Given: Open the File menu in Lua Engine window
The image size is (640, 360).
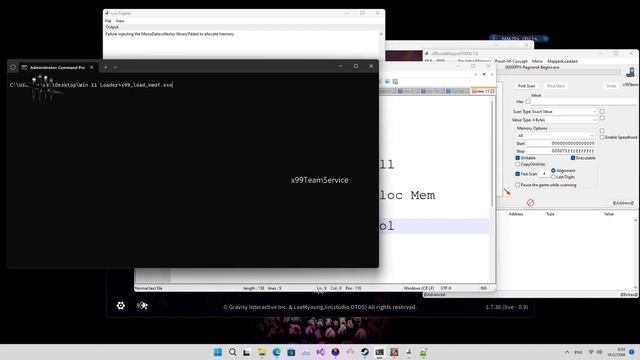Looking at the screenshot, I should 108,21.
